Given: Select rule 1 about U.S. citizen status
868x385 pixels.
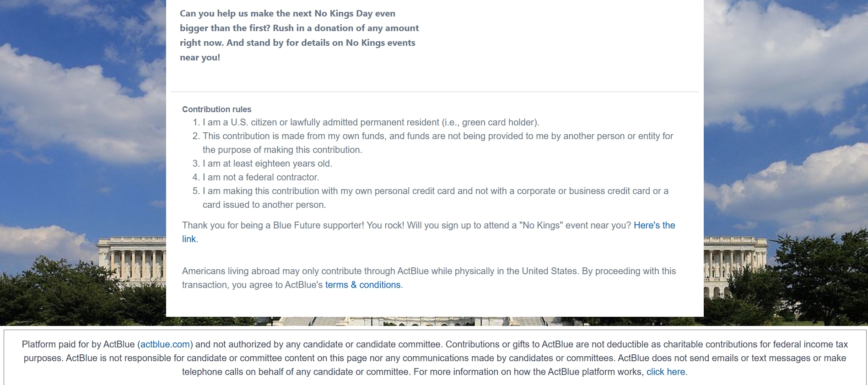Looking at the screenshot, I should tap(371, 122).
